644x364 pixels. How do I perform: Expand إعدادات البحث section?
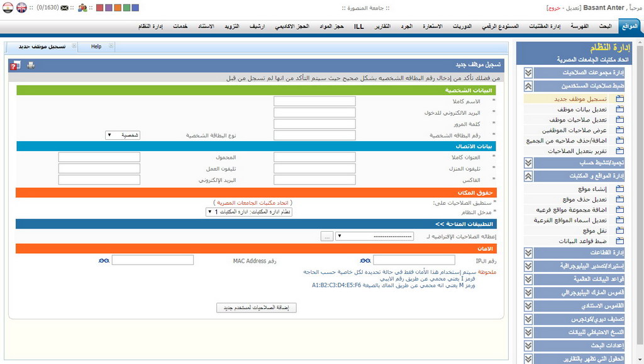(x=528, y=346)
